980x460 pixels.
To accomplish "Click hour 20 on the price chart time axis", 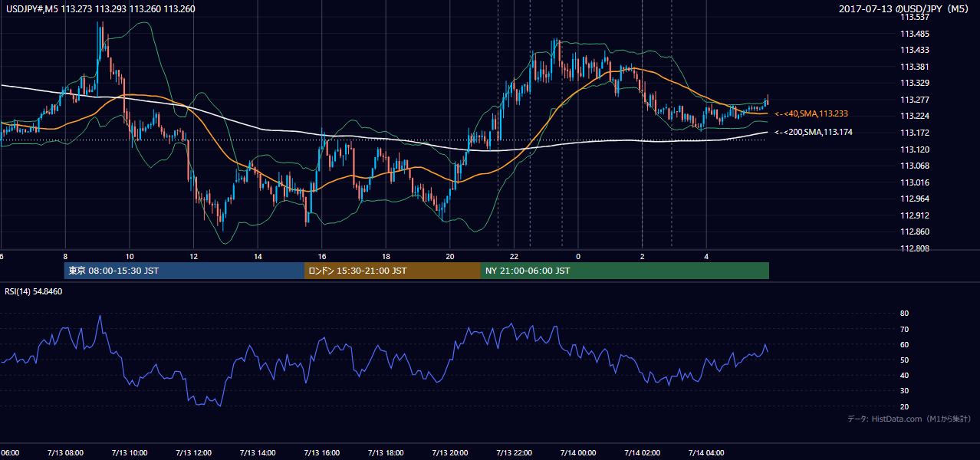I will tap(450, 256).
